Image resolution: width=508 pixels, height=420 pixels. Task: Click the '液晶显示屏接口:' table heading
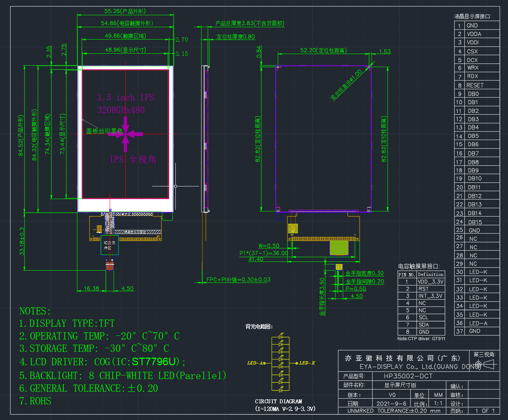pyautogui.click(x=472, y=16)
